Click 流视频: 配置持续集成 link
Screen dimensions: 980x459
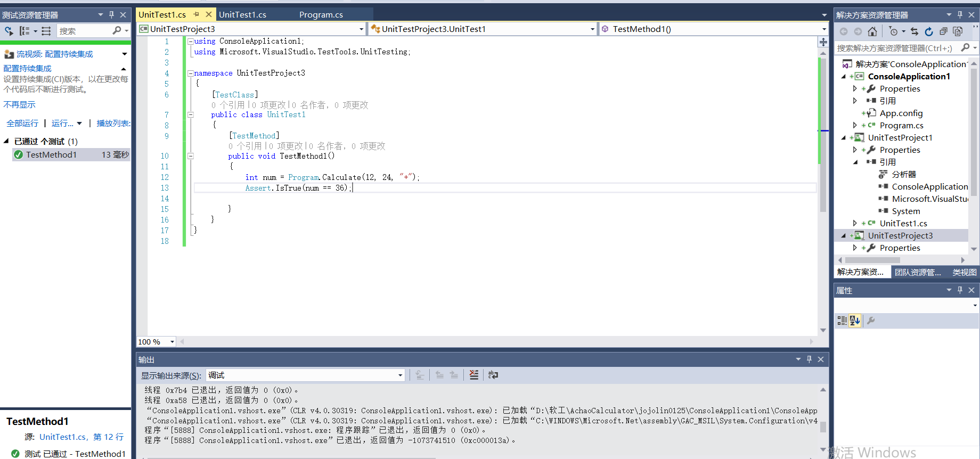pos(54,54)
